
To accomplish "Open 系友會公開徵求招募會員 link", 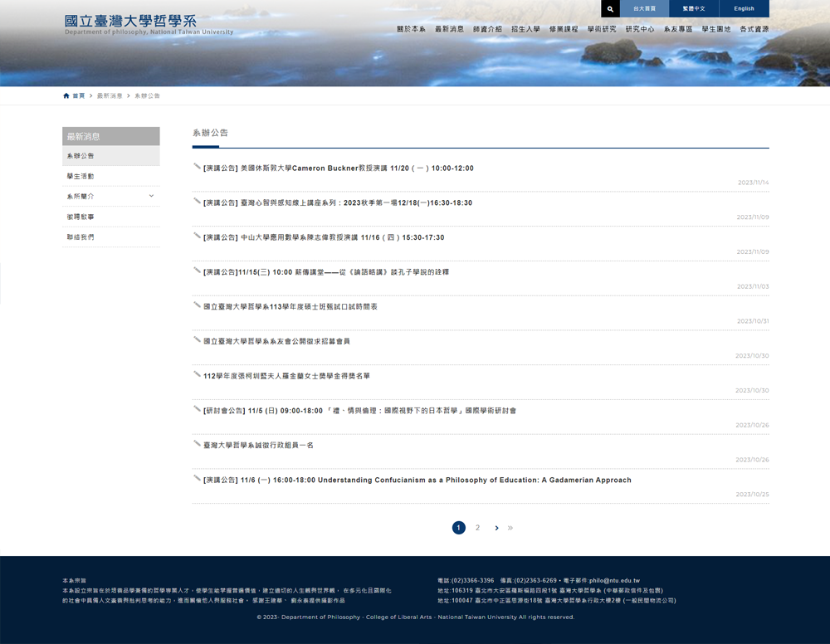I will coord(276,341).
